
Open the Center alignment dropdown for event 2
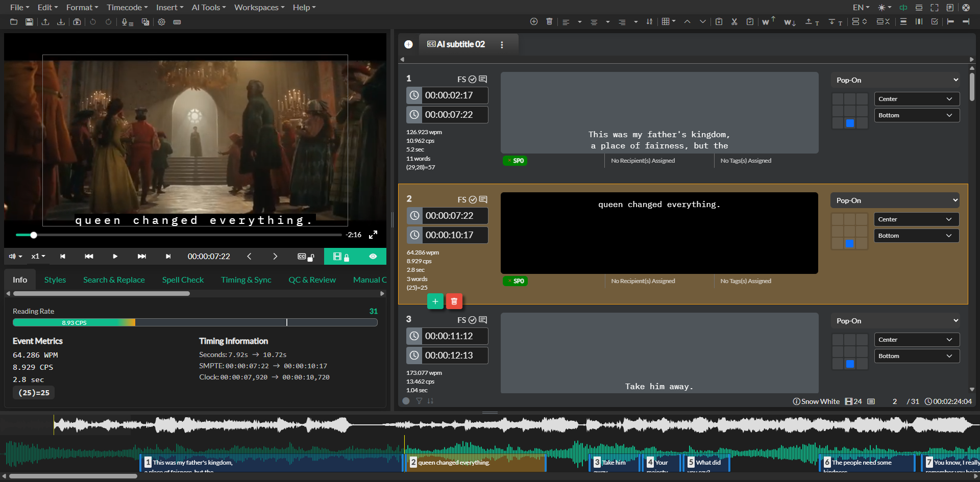[x=916, y=219]
